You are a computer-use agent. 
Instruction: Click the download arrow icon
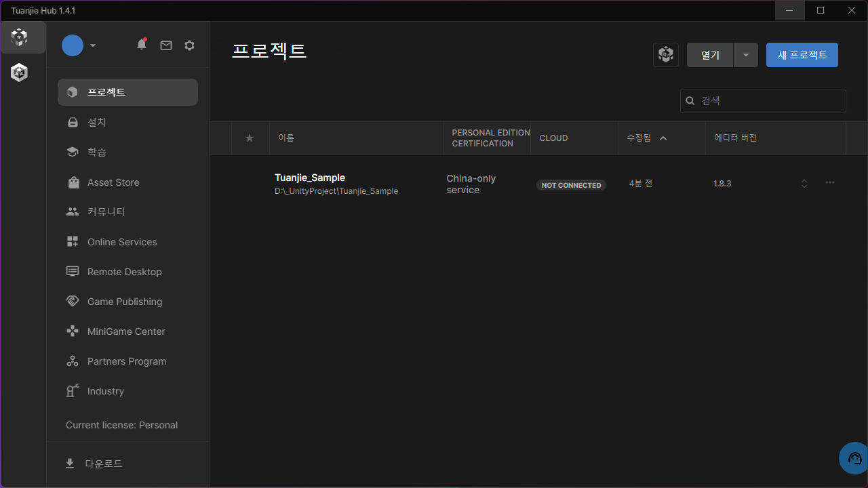point(69,464)
